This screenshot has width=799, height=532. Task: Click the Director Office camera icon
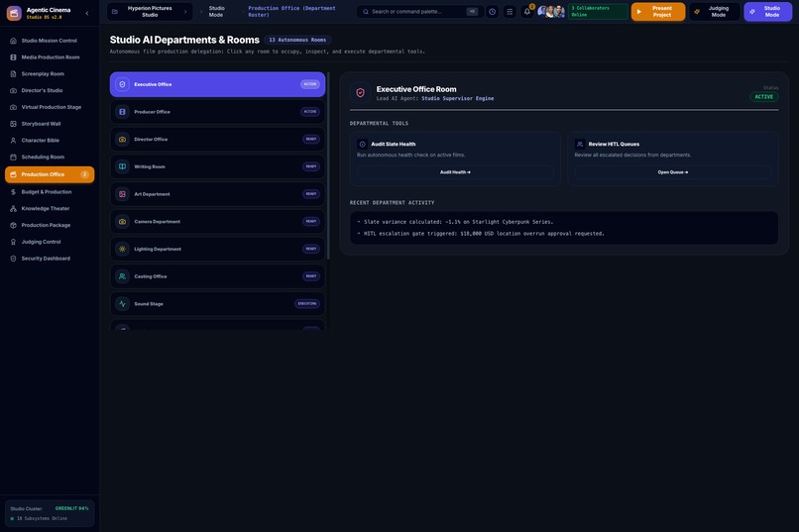click(122, 140)
